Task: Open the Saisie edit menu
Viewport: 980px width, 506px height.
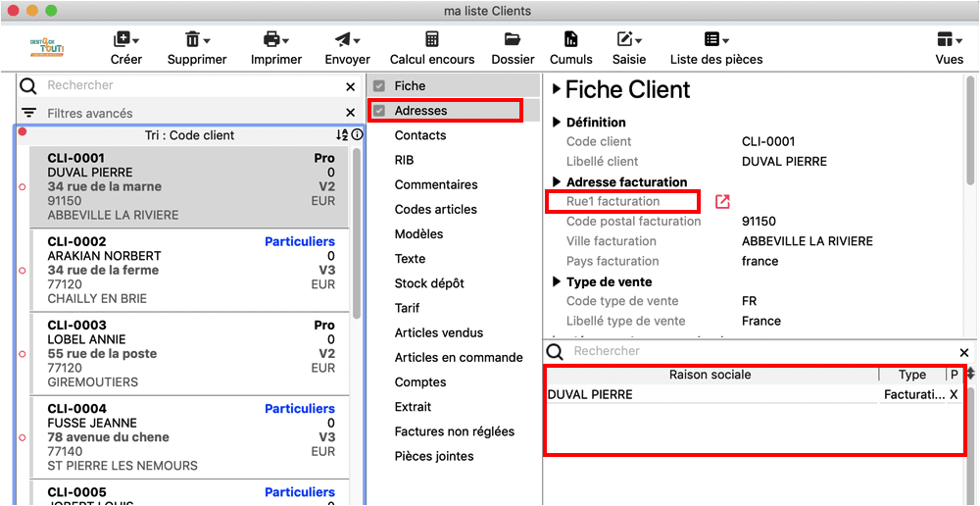Action: [629, 49]
